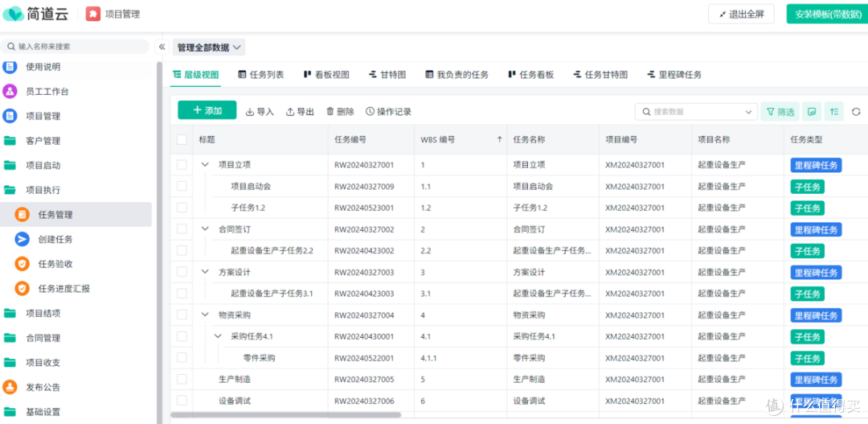Viewport: 868px width, 424px height.
Task: Click the 项目启动 folder icon
Action: click(10, 165)
